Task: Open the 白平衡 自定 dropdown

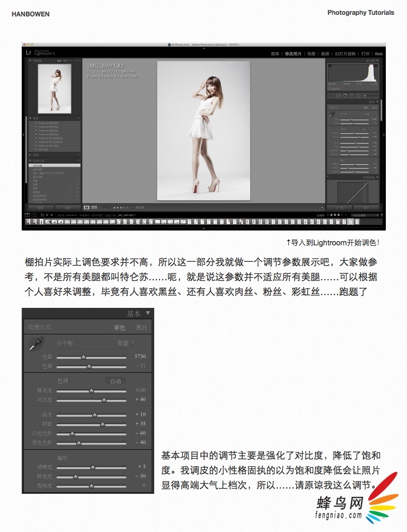Action: [x=125, y=343]
